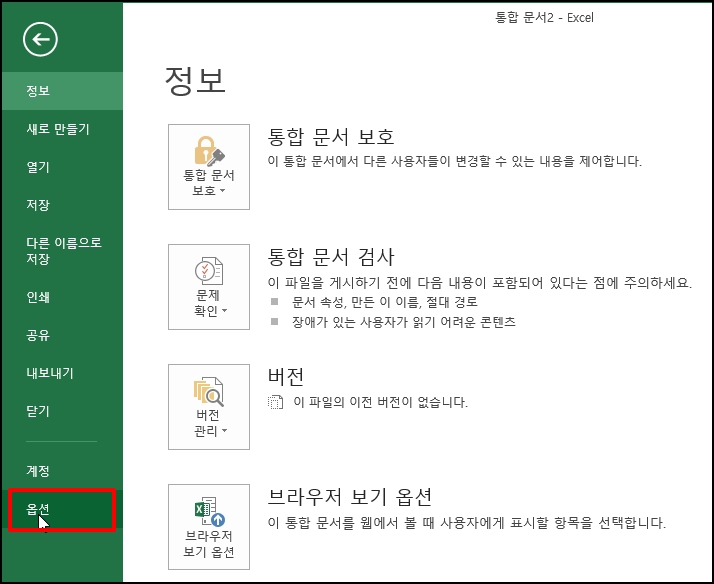
Task: Click the small dotted document version icon
Action: [x=275, y=402]
